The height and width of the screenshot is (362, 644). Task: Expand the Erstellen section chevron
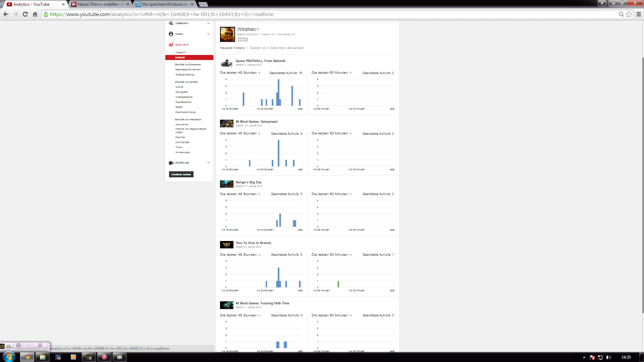click(x=208, y=163)
